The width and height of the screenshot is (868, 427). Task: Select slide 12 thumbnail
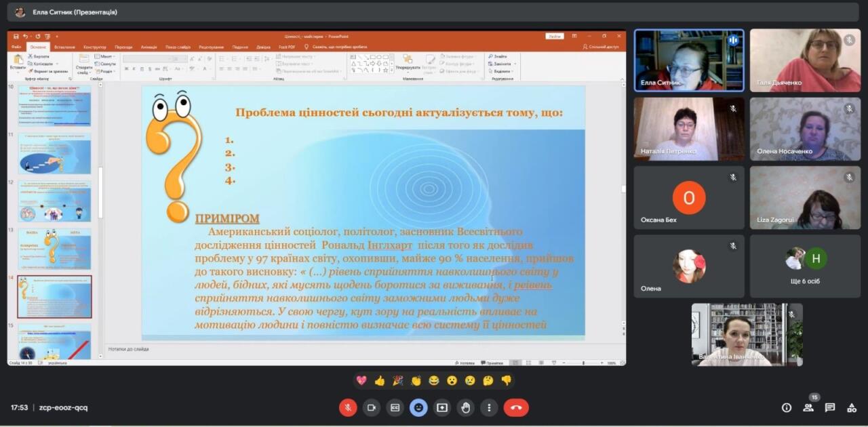54,201
